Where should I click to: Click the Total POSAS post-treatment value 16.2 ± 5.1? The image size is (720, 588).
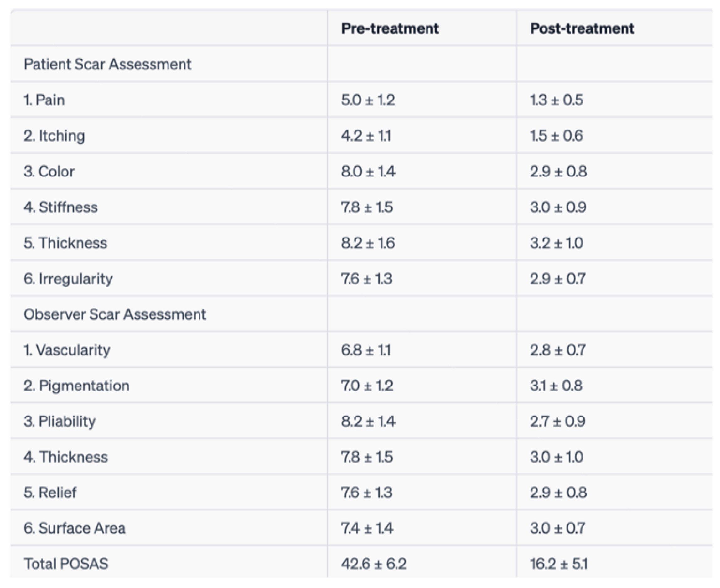pos(558,564)
